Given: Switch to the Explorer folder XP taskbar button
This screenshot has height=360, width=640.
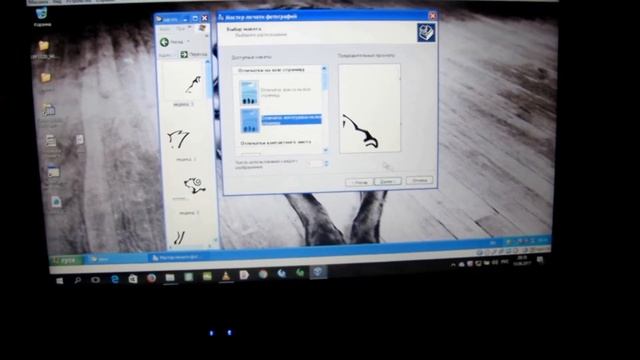Looking at the screenshot, I should (115, 259).
